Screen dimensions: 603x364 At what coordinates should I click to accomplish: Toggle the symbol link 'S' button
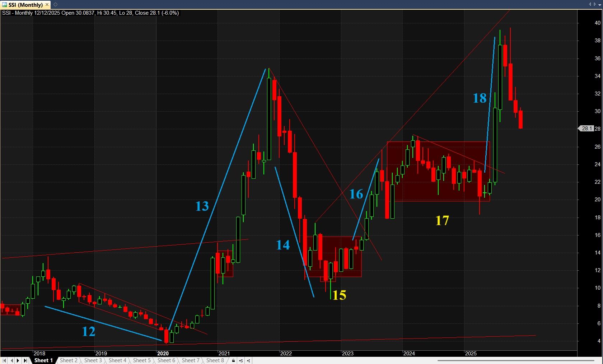pos(241,360)
